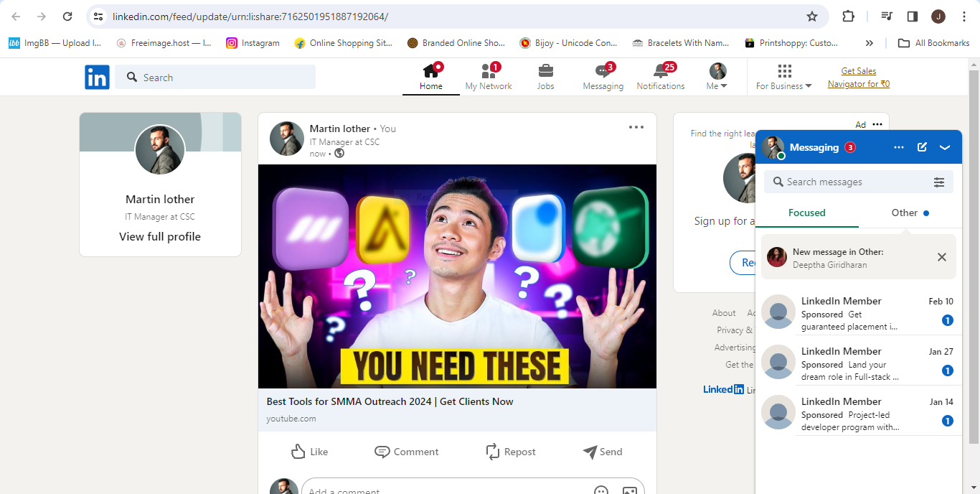
Task: Like Martin lother's post
Action: pos(309,452)
